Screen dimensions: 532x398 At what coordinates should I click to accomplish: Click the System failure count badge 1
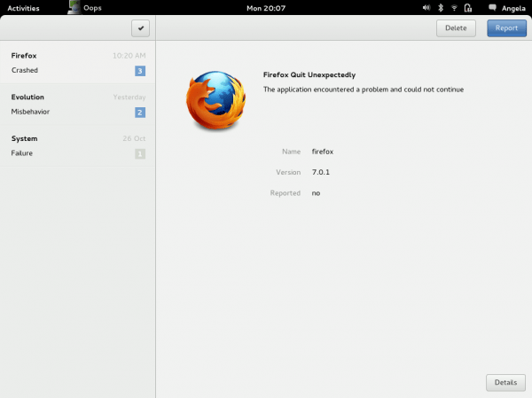tap(140, 153)
